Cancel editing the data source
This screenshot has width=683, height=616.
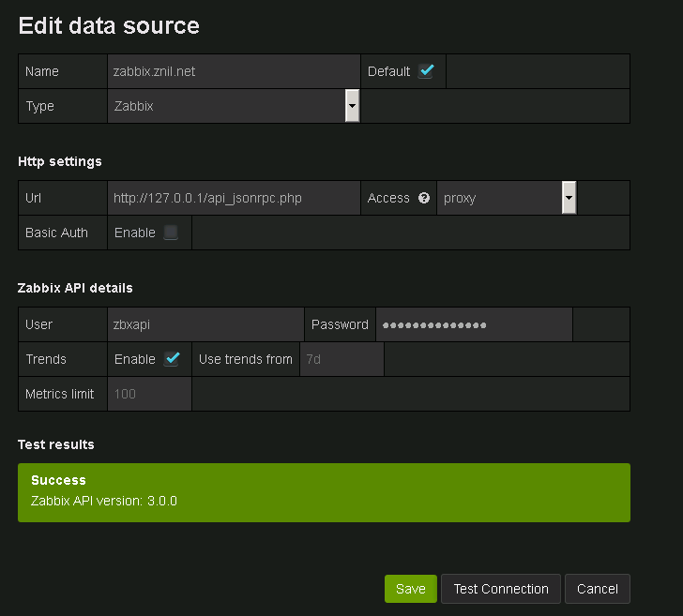click(x=598, y=589)
